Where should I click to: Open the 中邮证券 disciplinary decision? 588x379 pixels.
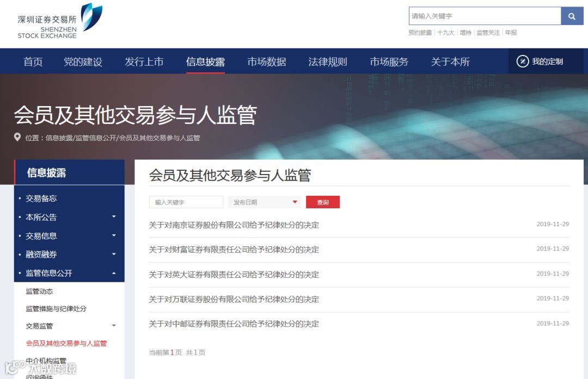pyautogui.click(x=234, y=324)
